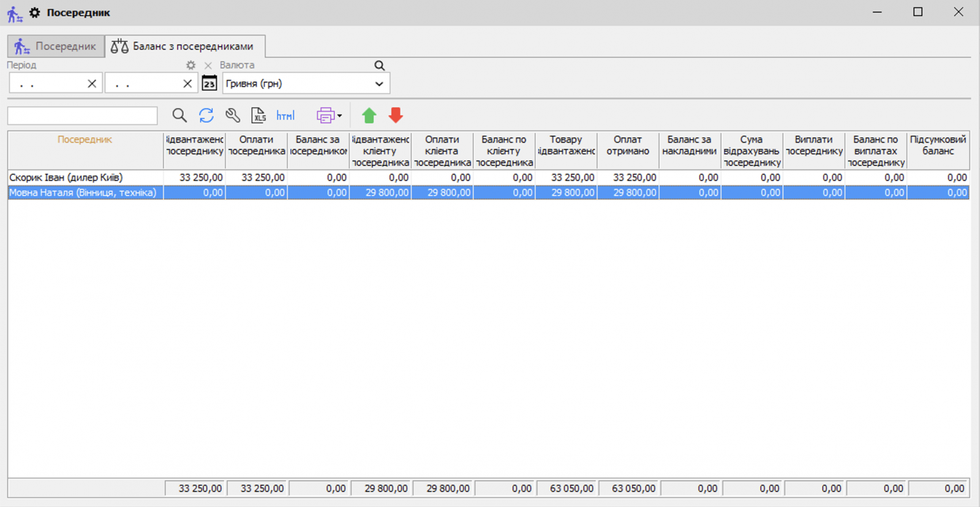Viewport: 980px width, 507px height.
Task: Clear the period end date field
Action: click(187, 84)
